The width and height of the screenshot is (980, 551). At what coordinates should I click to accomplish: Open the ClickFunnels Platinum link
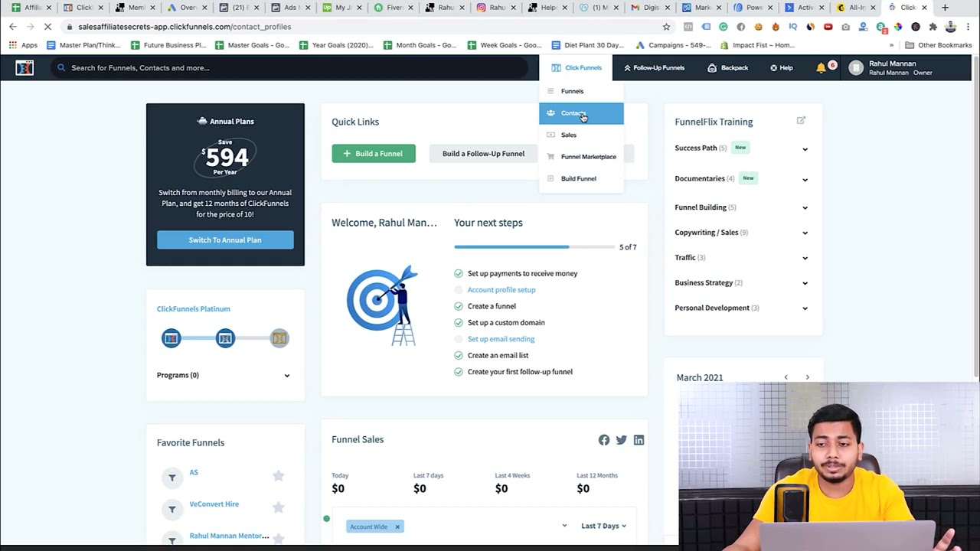click(193, 309)
